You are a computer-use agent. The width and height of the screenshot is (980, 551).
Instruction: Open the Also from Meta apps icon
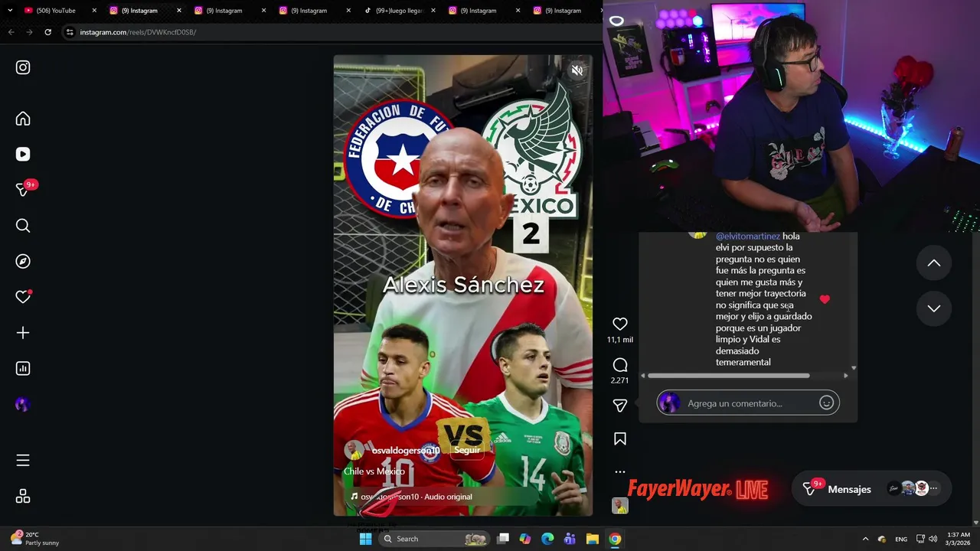23,497
